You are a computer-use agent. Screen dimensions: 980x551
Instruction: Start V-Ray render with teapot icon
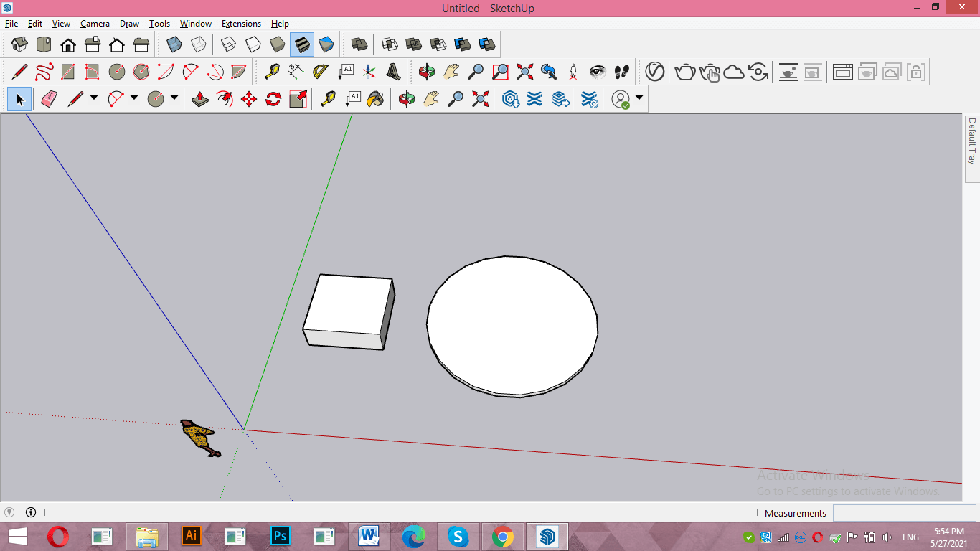(x=685, y=72)
